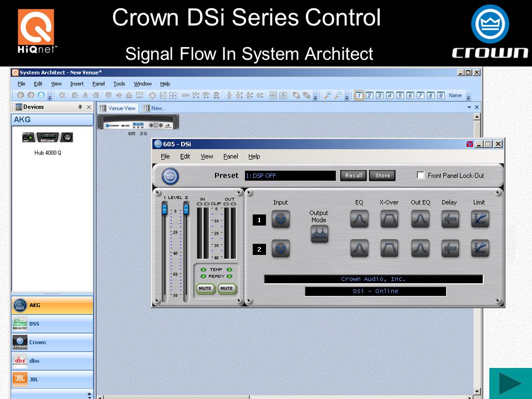The height and width of the screenshot is (399, 532).
Task: Click the Preset name field 1: DSP OFF
Action: pyautogui.click(x=290, y=176)
